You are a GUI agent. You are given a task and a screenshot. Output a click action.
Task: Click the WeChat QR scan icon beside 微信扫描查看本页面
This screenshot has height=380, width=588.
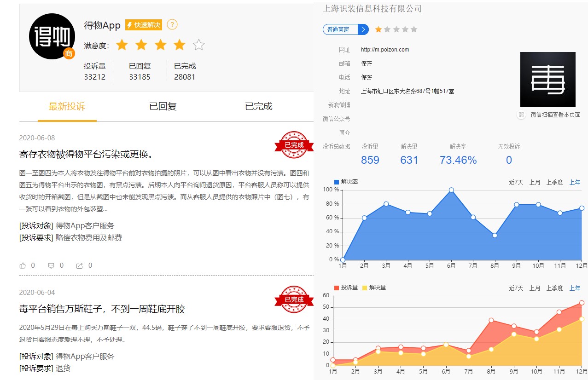click(x=520, y=115)
